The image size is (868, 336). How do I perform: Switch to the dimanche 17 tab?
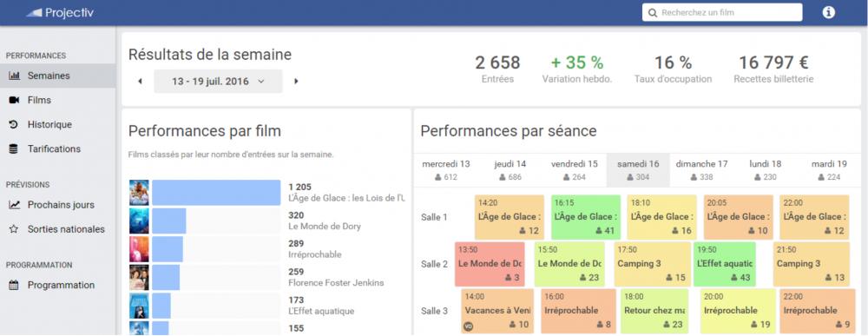coord(702,170)
